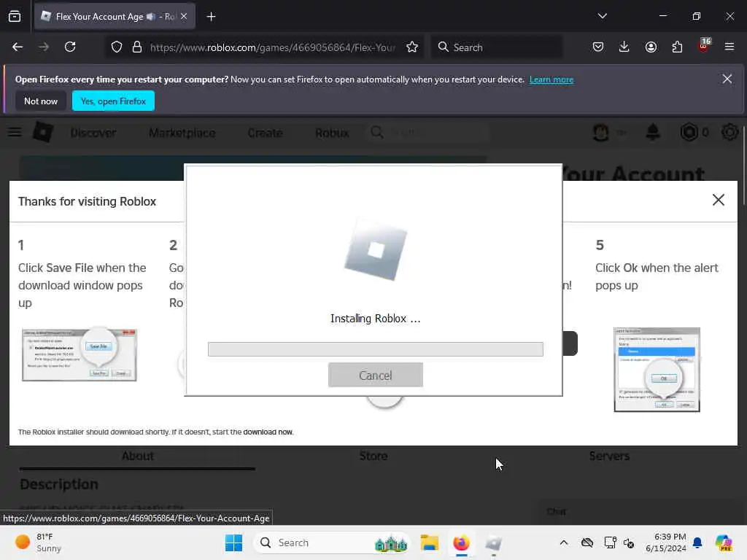Open the Discover menu item
The image size is (747, 560).
93,133
